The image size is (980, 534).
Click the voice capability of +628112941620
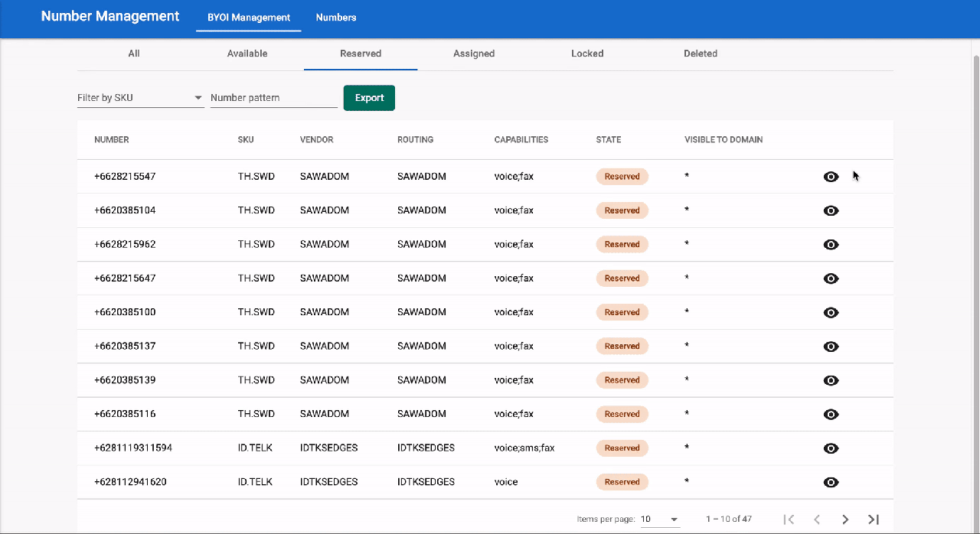(506, 482)
